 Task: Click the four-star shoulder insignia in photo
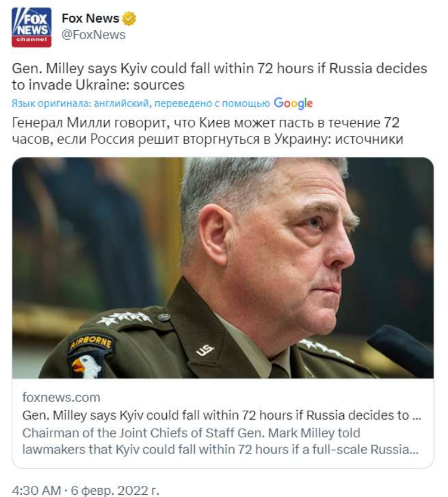coord(124,318)
